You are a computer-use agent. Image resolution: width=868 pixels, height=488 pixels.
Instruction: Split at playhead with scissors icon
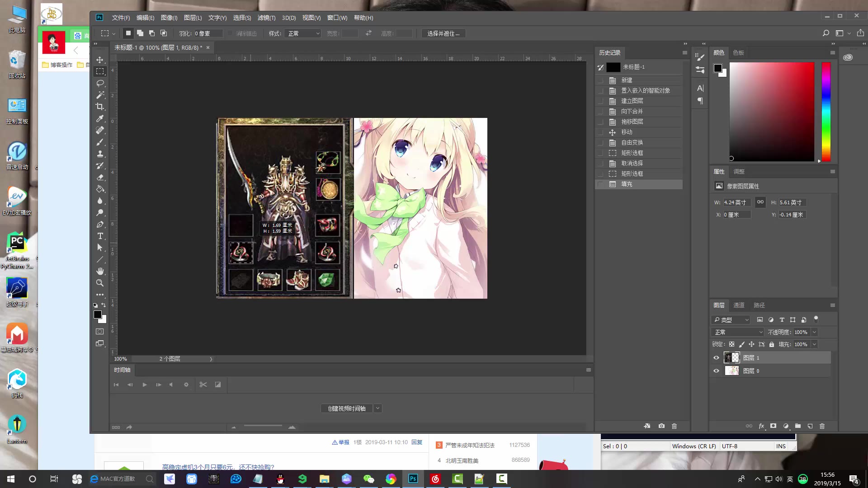[203, 385]
